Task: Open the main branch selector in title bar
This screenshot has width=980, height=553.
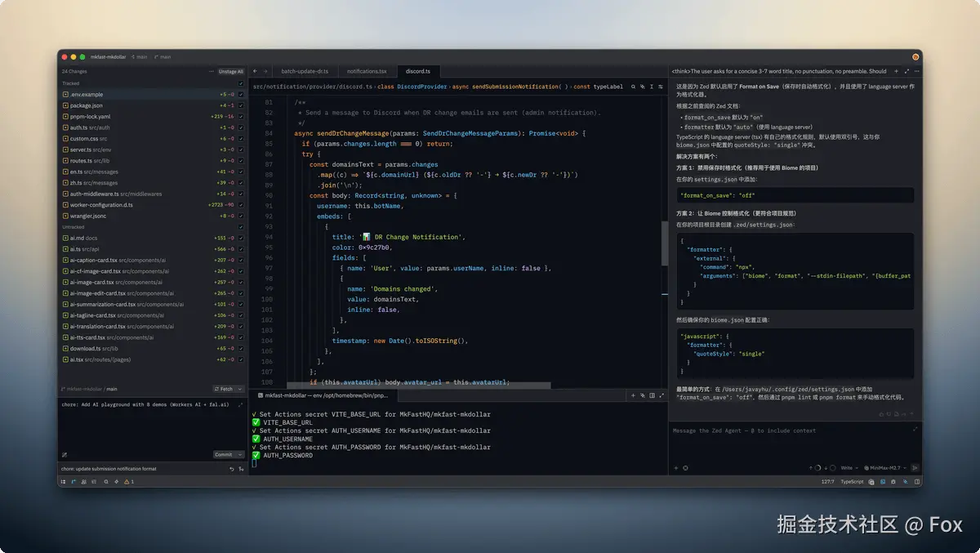Action: click(162, 57)
